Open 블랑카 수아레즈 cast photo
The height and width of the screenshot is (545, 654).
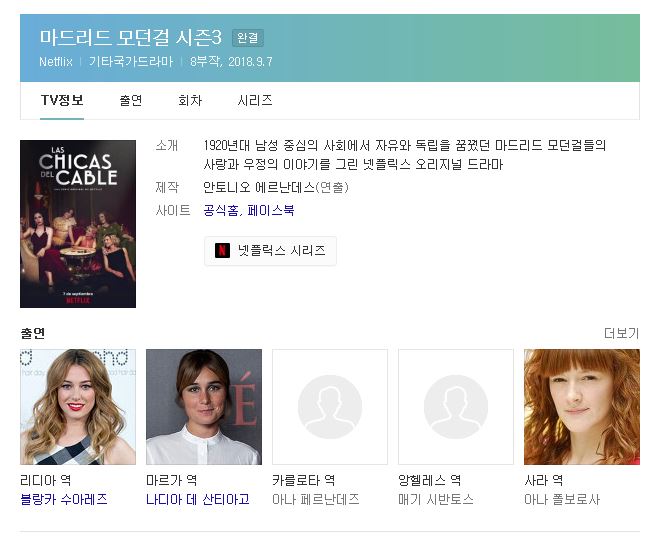(x=77, y=406)
